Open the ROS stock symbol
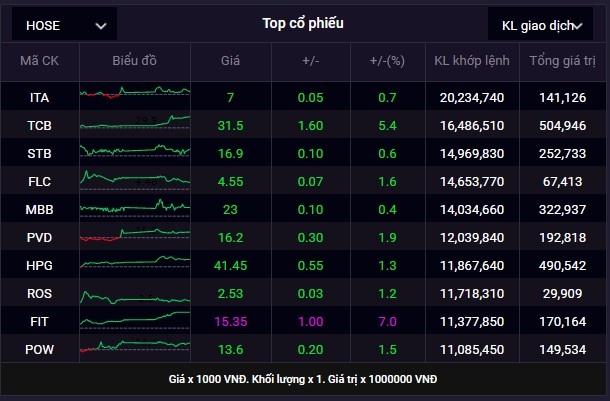The width and height of the screenshot is (610, 401). click(40, 294)
